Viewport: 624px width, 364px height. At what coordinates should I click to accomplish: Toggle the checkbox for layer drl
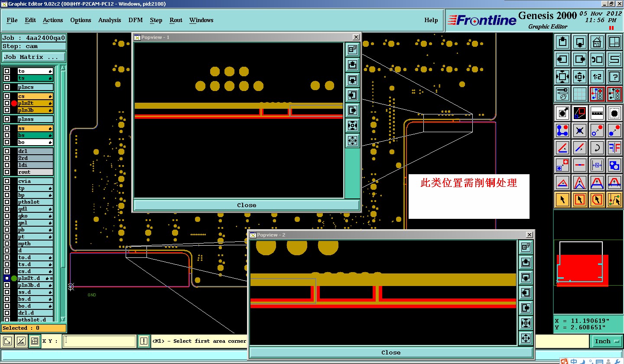pyautogui.click(x=7, y=151)
